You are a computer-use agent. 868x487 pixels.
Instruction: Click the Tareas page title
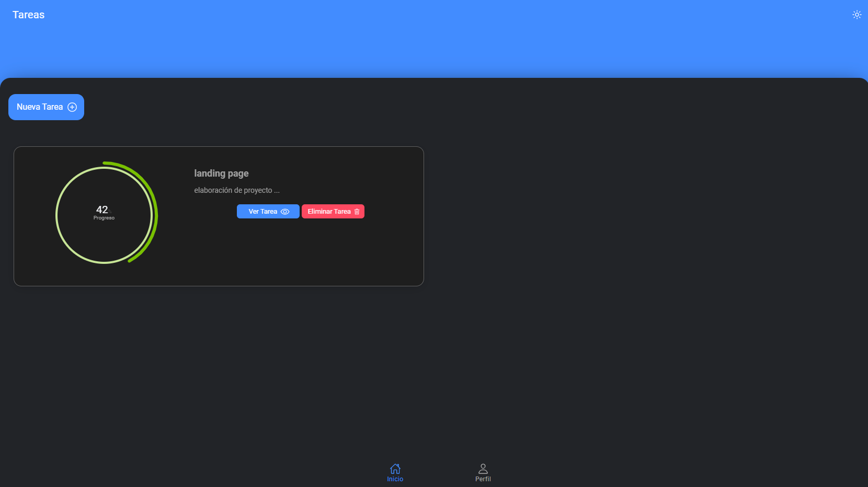(28, 15)
